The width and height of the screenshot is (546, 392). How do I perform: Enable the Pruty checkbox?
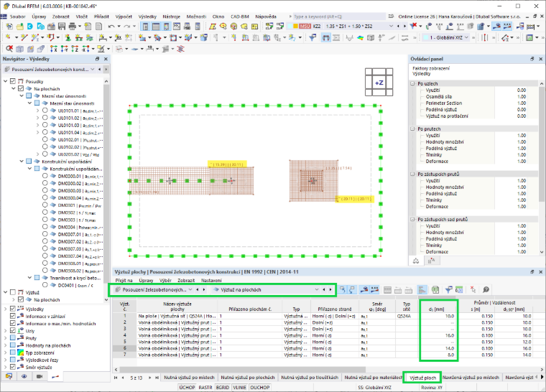pyautogui.click(x=13, y=338)
